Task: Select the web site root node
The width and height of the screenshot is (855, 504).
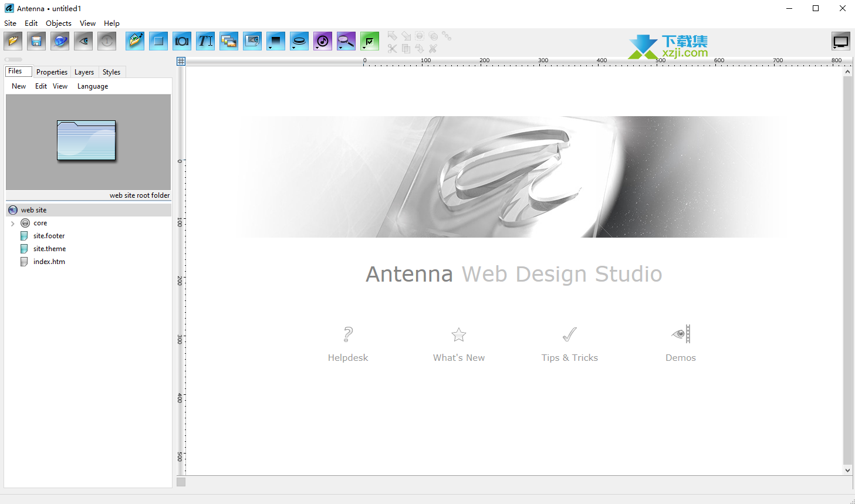Action: (x=89, y=210)
